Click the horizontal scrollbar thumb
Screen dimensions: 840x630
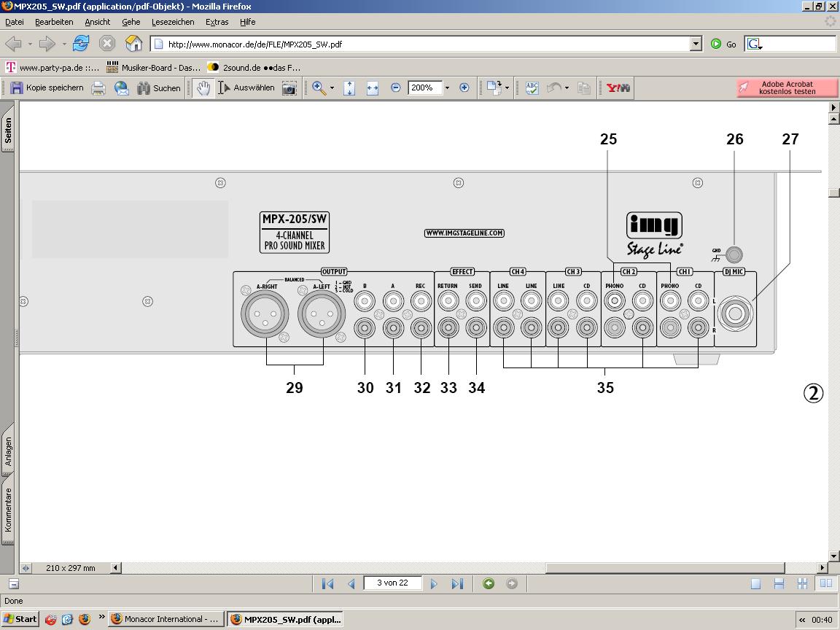665,567
